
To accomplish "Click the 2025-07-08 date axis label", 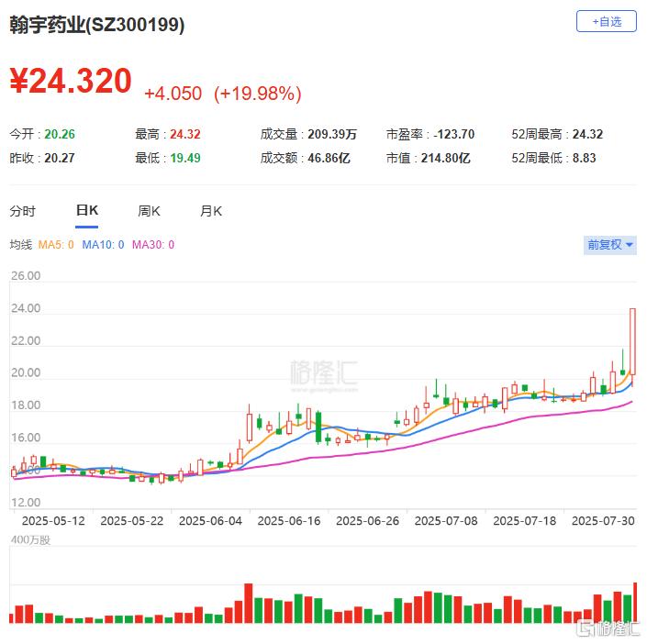I will point(446,521).
